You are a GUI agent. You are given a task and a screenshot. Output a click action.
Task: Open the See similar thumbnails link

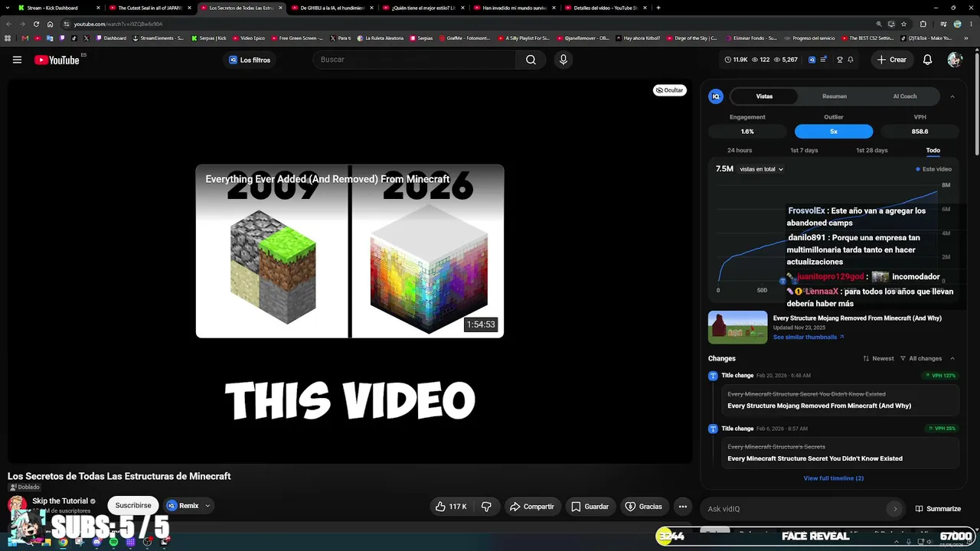[x=808, y=337]
